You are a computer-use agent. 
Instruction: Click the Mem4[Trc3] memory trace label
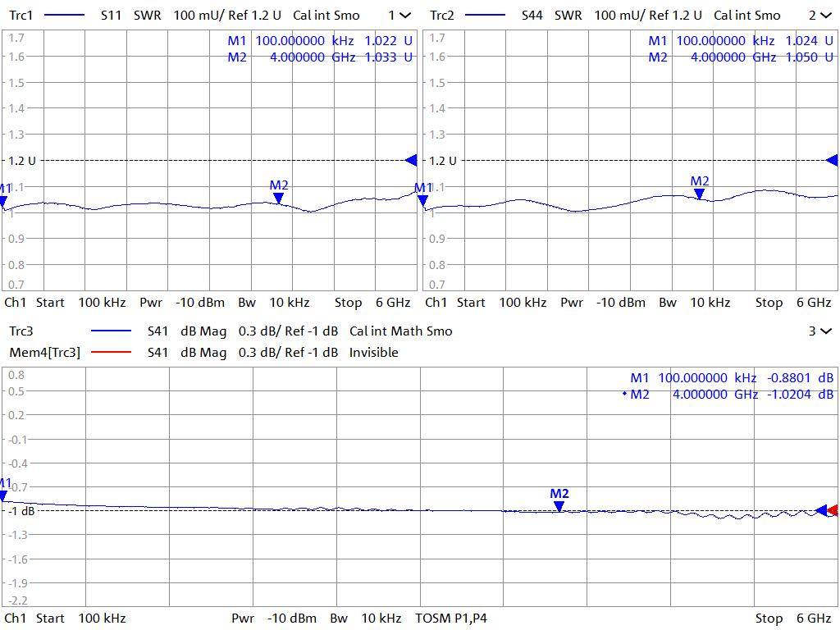(44, 353)
